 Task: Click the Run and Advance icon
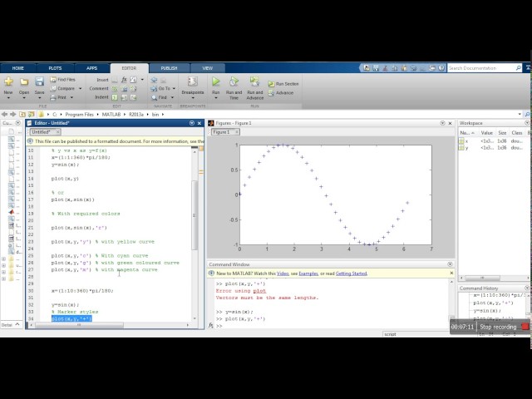254,81
